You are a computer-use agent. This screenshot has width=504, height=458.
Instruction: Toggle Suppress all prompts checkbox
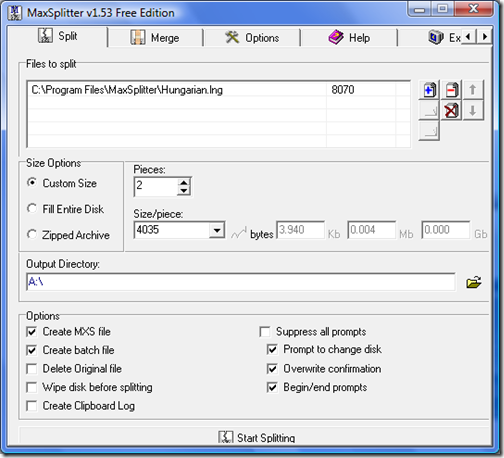tap(265, 332)
